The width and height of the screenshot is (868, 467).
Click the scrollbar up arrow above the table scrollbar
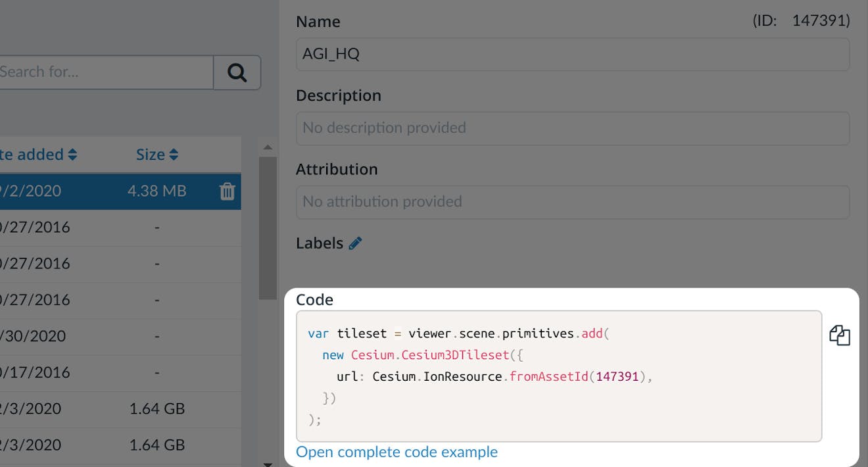point(268,147)
